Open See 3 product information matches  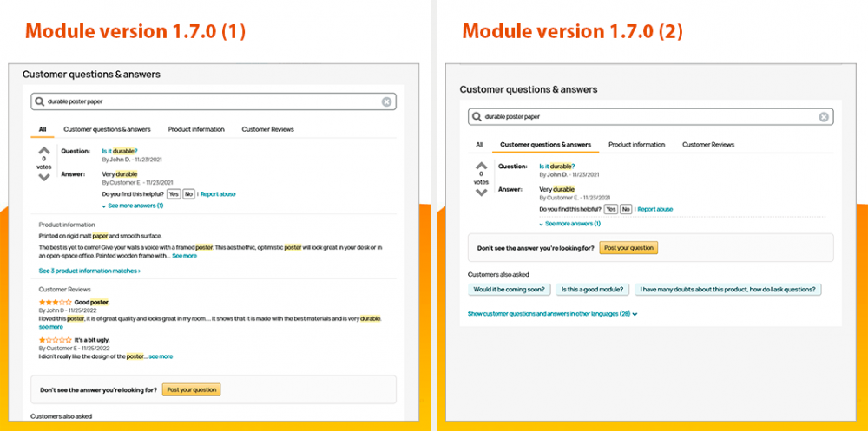[x=89, y=271]
